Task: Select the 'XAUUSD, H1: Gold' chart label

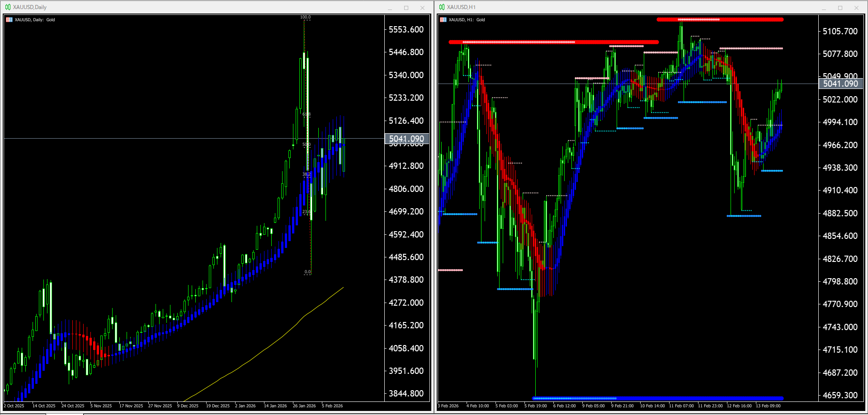Action: click(x=467, y=20)
